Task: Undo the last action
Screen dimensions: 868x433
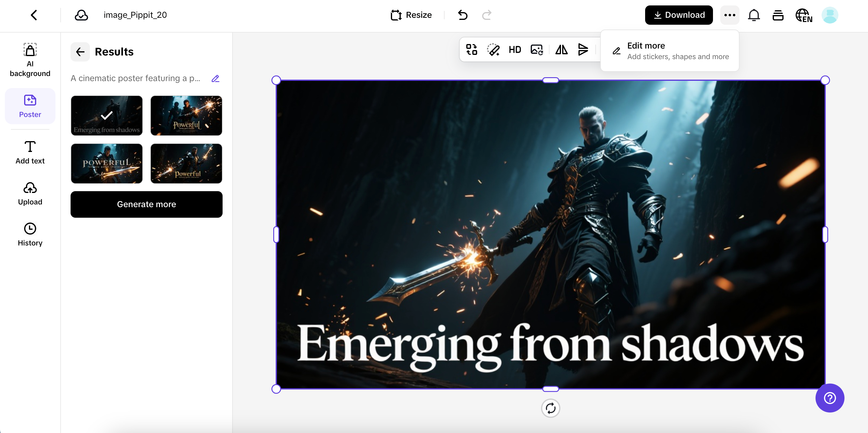Action: (x=463, y=15)
